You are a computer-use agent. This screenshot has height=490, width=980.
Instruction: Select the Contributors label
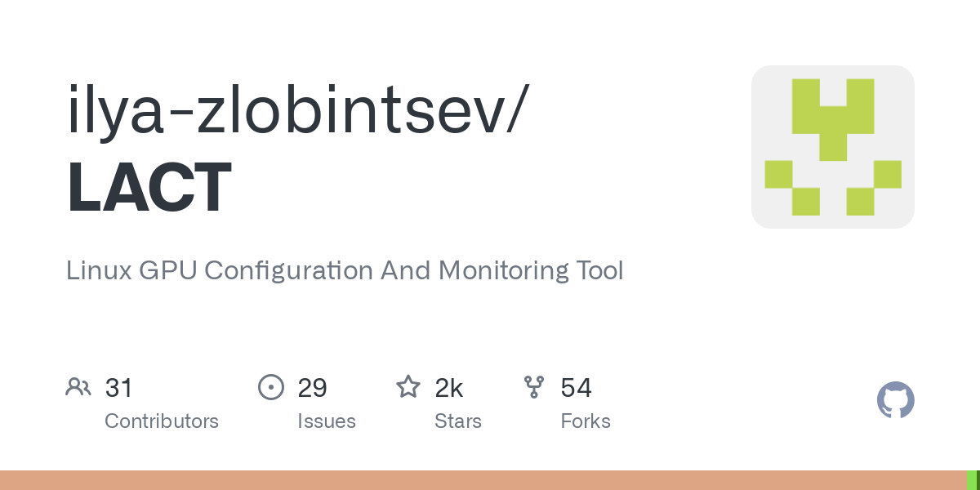162,421
